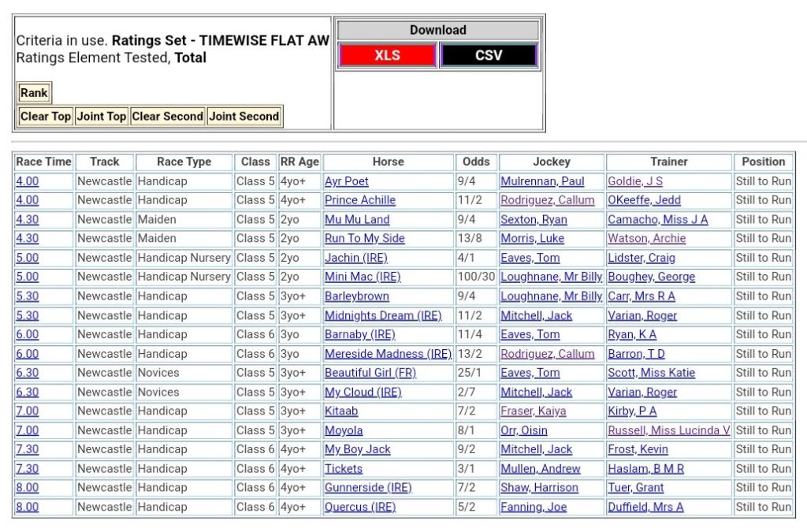Choose the Clear Second filter
807x532 pixels.
click(167, 116)
